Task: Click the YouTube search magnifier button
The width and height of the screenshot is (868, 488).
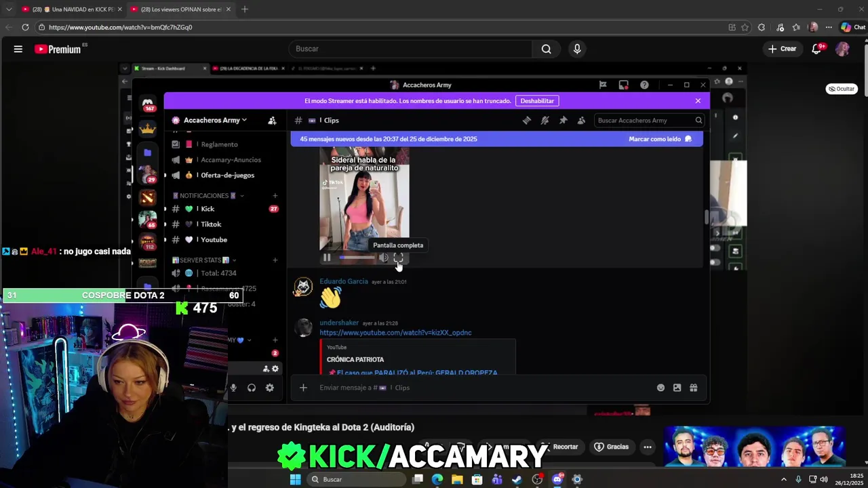Action: pyautogui.click(x=546, y=49)
